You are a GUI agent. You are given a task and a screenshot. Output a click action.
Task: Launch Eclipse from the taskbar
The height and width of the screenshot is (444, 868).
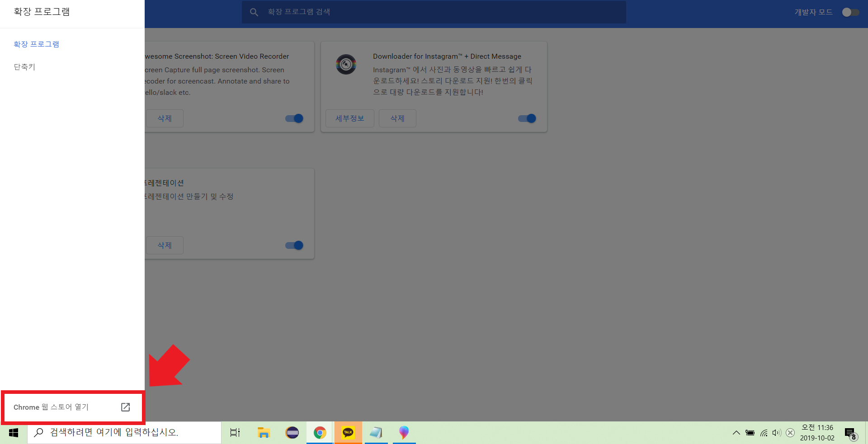pos(292,433)
